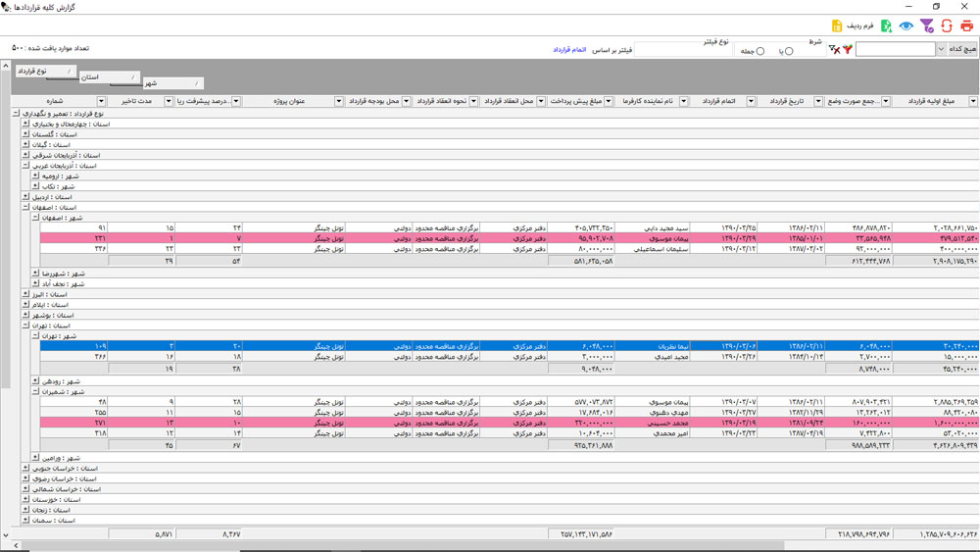Expand the استان : خوزستان node
980x552 pixels.
point(25,499)
